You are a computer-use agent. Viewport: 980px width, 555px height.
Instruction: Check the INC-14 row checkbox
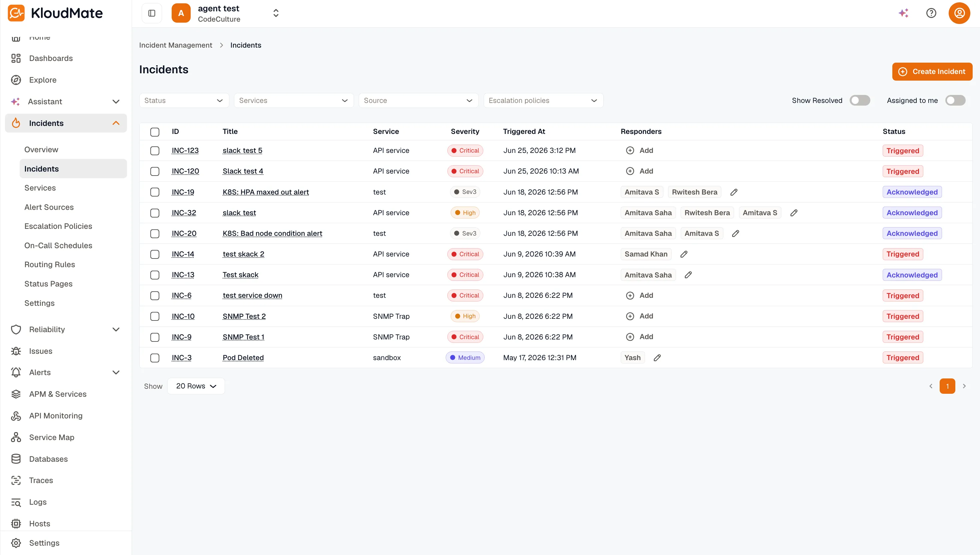click(155, 254)
